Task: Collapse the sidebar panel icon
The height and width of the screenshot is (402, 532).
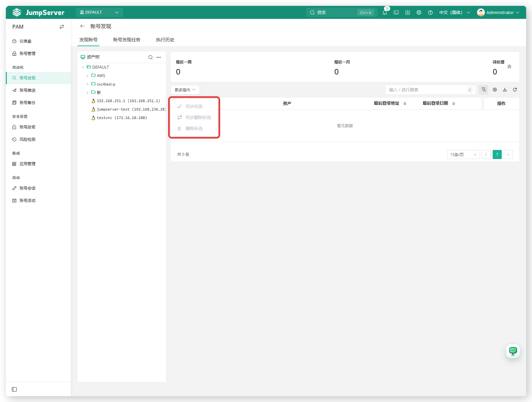Action: (14, 389)
